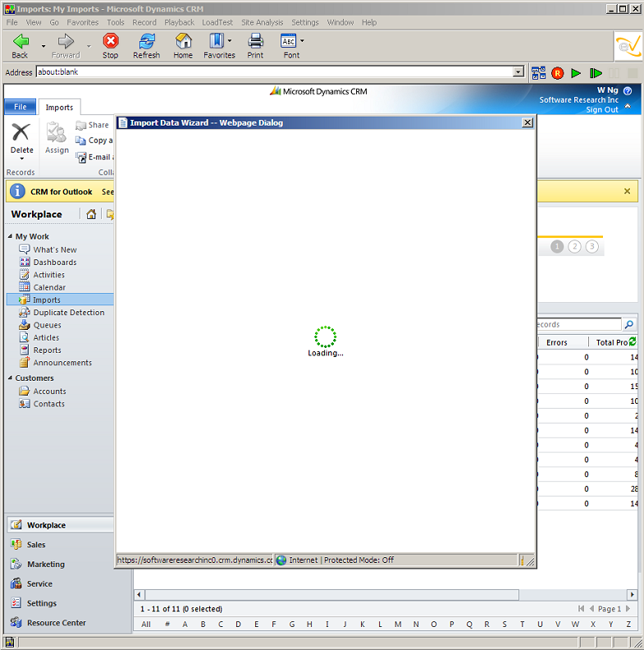
Task: Click the Print toolbar icon
Action: click(255, 41)
